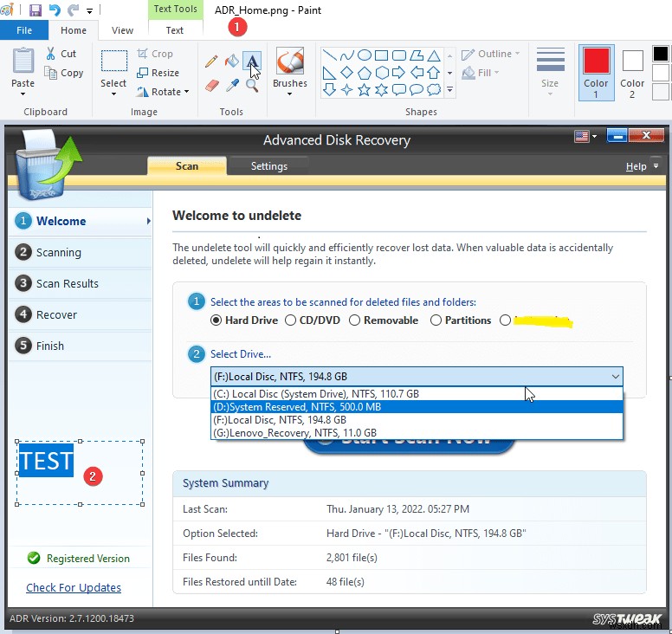The image size is (672, 634).
Task: Open the Scan tab in Advanced Disk Recovery
Action: (187, 166)
